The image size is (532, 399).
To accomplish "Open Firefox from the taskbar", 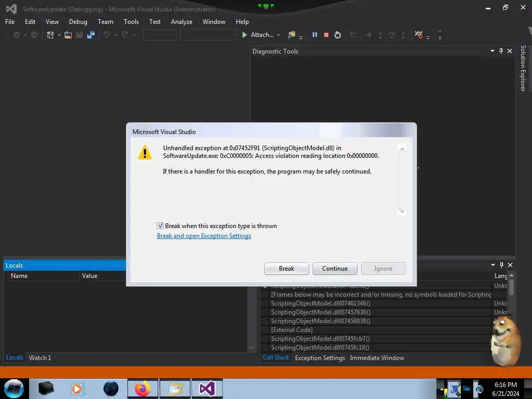I will (143, 389).
